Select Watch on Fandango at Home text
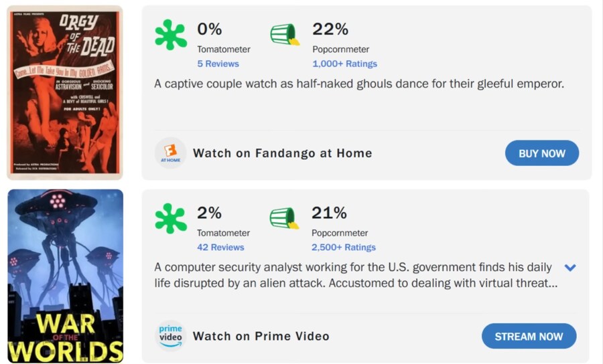The image size is (603, 364). click(282, 153)
